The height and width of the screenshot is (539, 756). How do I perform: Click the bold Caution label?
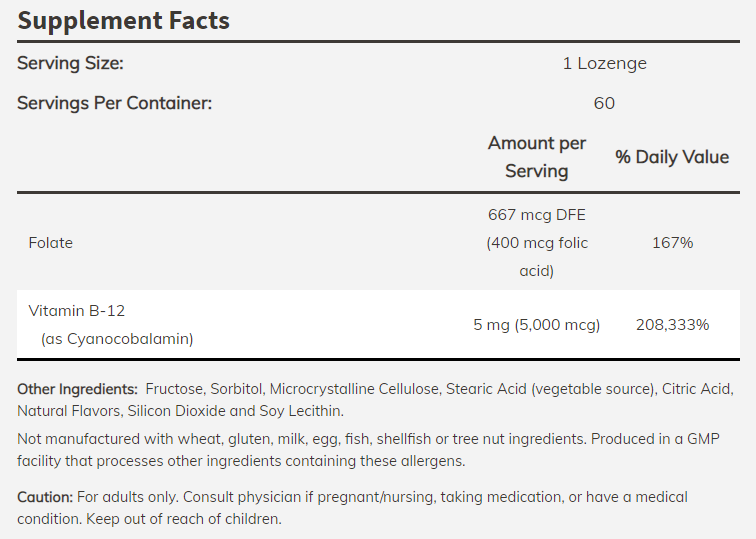coord(45,497)
